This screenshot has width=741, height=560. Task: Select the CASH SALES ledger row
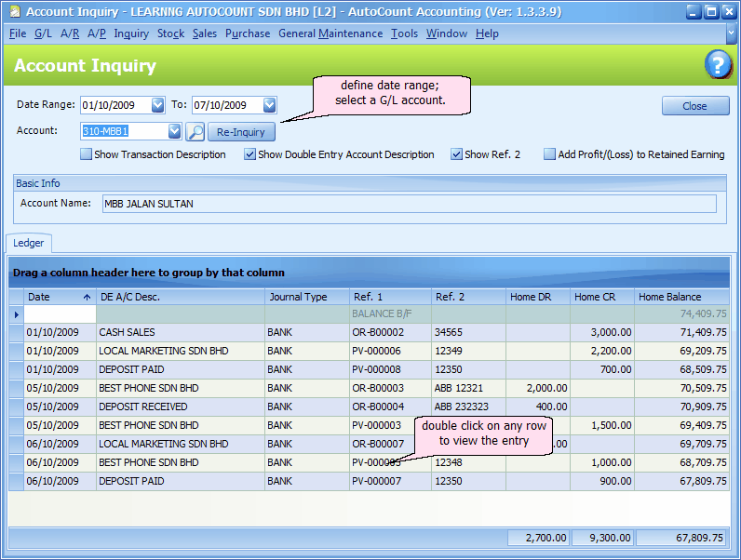coord(369,332)
